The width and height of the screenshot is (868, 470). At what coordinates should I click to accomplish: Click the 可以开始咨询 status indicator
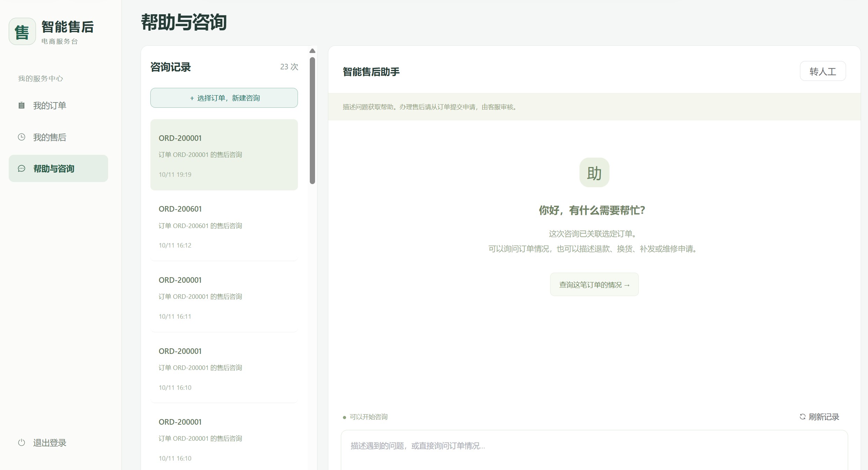365,417
